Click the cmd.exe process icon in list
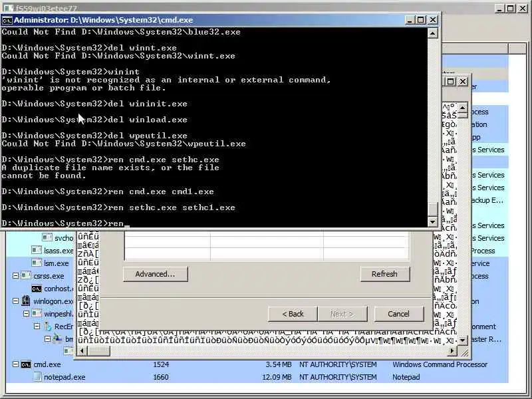Image resolution: width=532 pixels, height=399 pixels. (x=26, y=364)
